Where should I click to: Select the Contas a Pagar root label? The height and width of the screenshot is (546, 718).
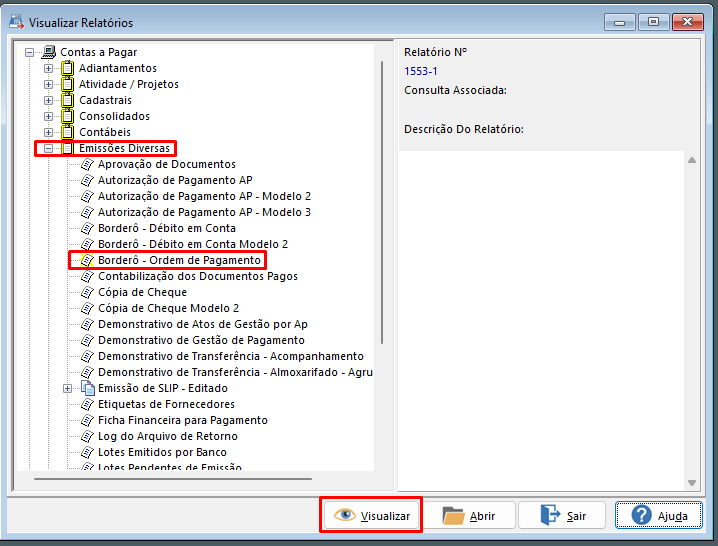pos(98,52)
